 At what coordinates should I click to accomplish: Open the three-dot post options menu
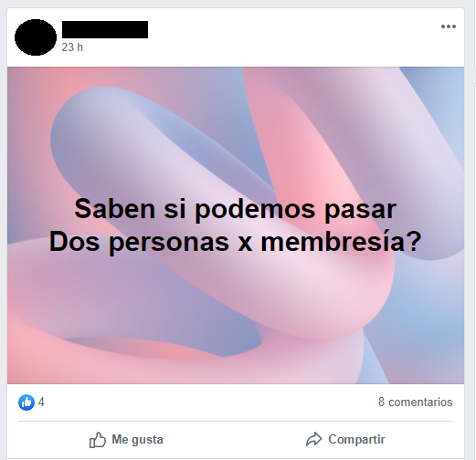(449, 26)
